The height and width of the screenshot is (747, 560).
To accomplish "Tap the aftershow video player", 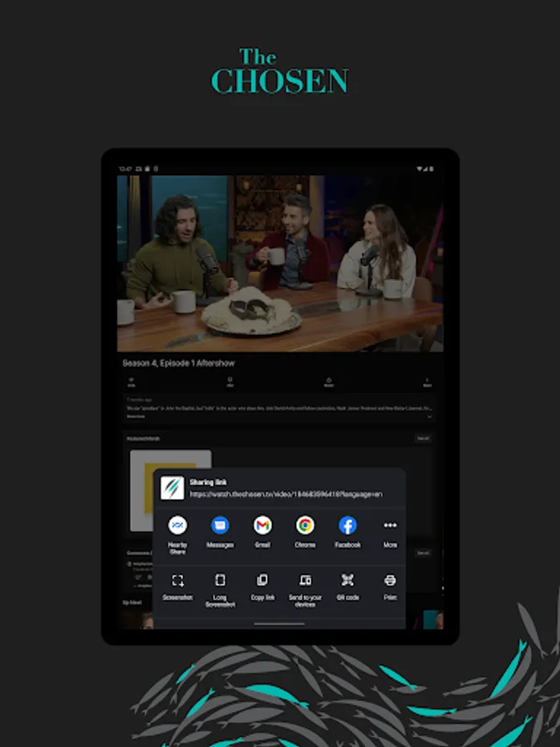I will point(280,263).
